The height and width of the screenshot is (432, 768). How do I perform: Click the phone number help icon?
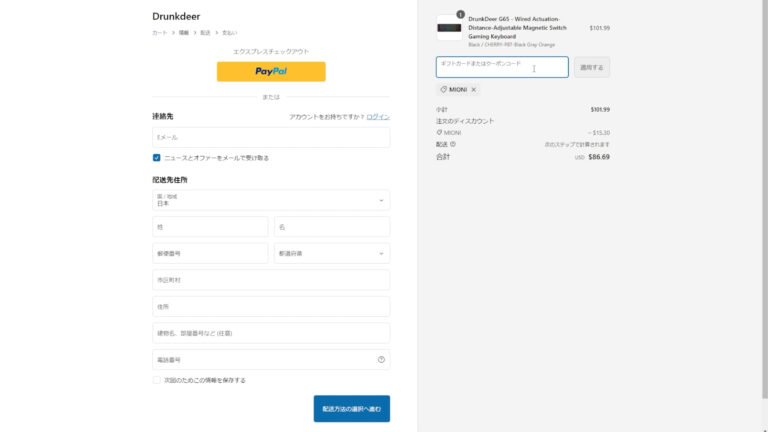[381, 359]
